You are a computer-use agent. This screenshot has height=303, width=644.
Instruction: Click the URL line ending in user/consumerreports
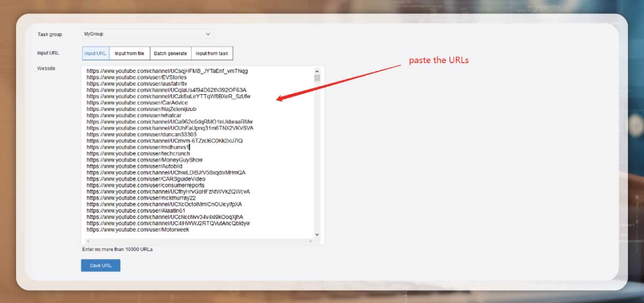pyautogui.click(x=145, y=185)
